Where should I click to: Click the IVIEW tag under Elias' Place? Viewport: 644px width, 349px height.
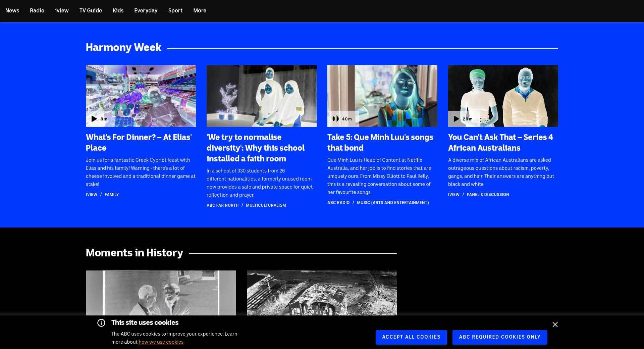92,195
